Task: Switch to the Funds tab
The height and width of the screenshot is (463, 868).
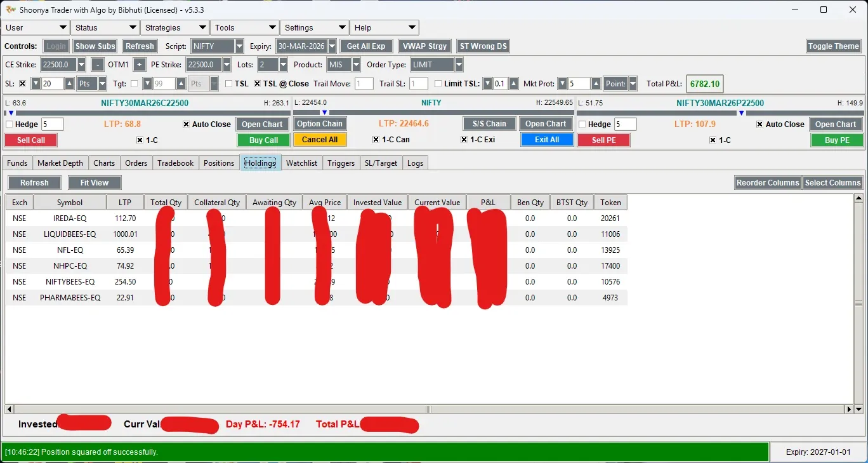Action: click(17, 163)
